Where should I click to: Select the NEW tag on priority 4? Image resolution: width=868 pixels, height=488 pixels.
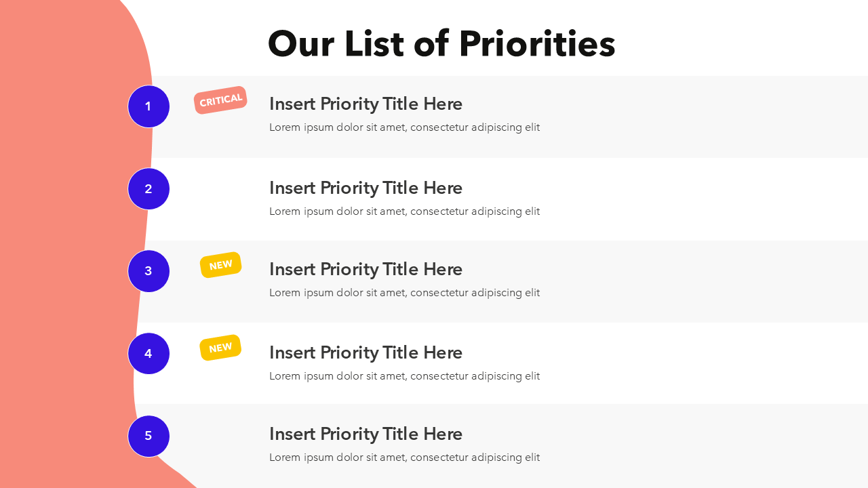click(x=220, y=348)
